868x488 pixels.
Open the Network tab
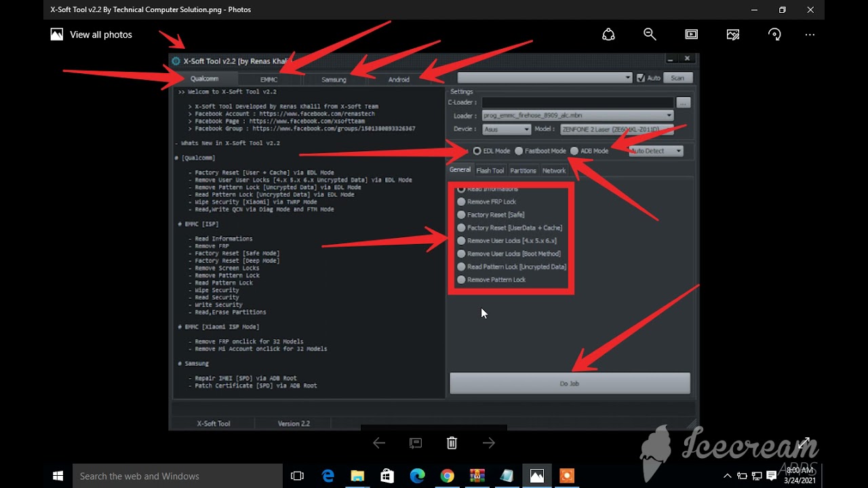click(553, 171)
